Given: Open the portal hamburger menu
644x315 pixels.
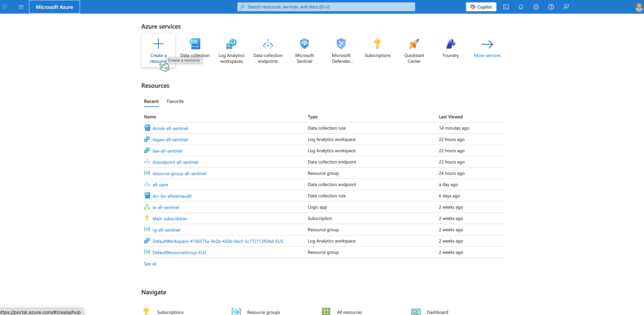Looking at the screenshot, I should click(21, 7).
